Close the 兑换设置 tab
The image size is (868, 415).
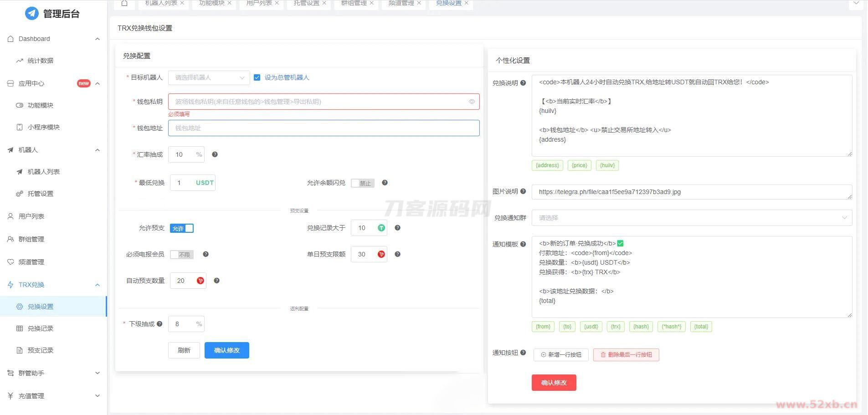(x=466, y=3)
